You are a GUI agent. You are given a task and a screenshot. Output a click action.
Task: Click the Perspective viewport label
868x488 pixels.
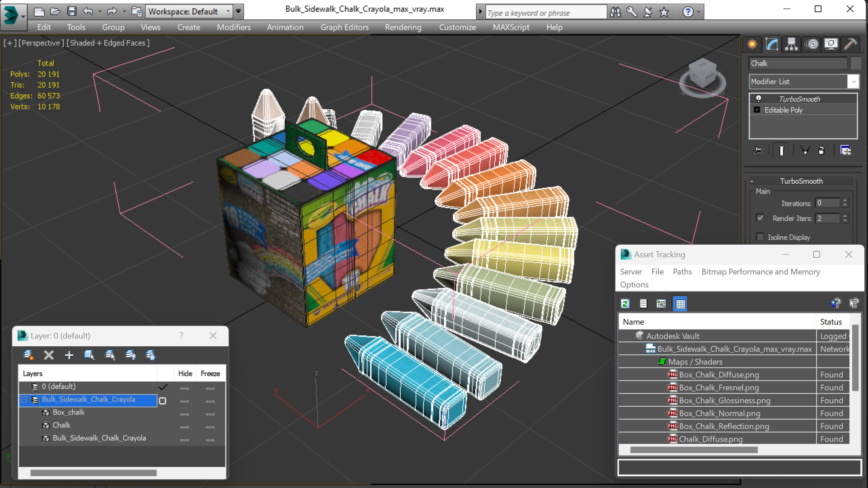point(40,43)
